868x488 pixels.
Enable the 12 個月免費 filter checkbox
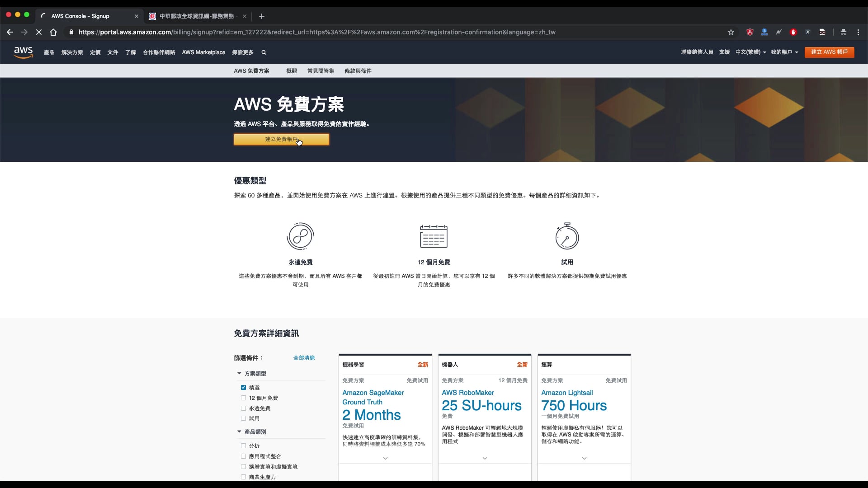[x=243, y=398]
